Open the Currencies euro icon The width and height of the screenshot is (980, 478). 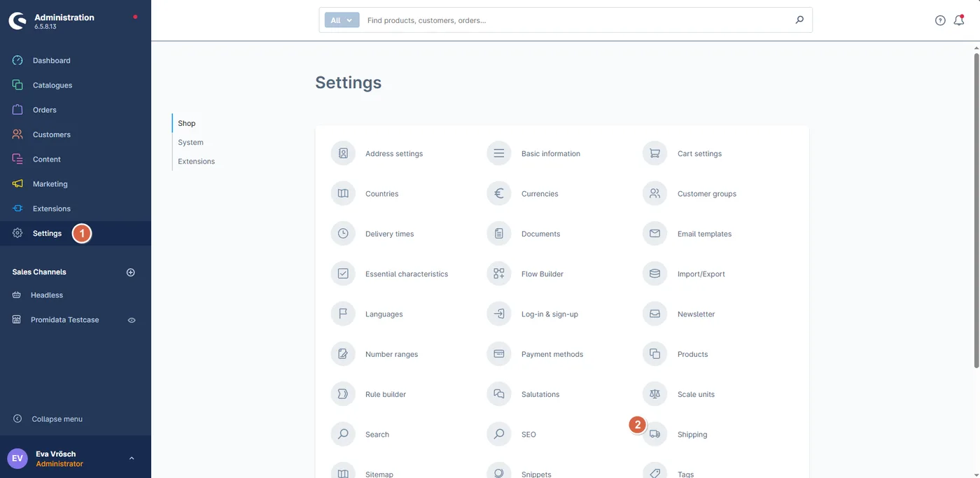[x=499, y=193]
